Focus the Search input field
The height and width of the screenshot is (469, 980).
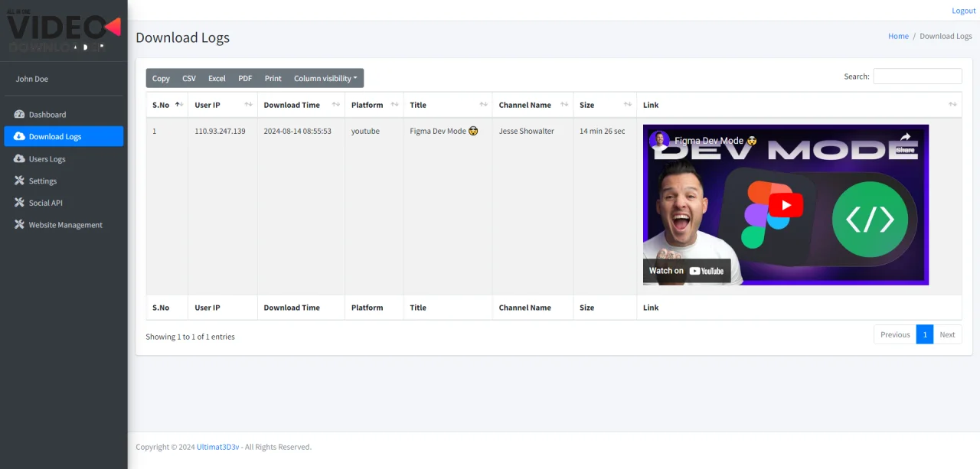pyautogui.click(x=917, y=77)
